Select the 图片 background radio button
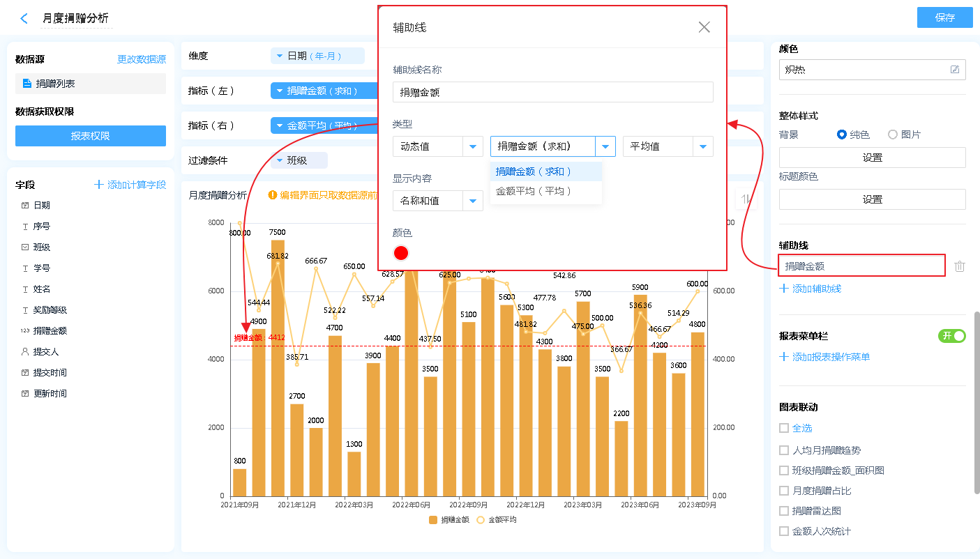Screen dimensions: 980x559 point(893,135)
